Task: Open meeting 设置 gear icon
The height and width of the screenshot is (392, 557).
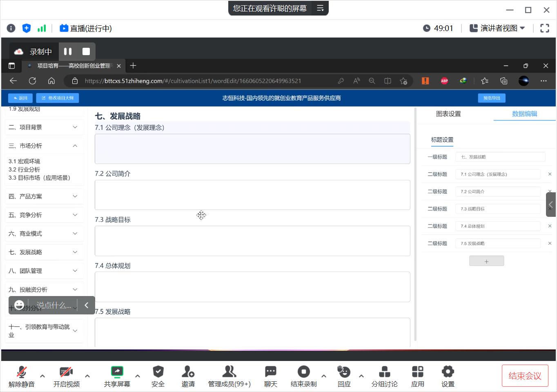Action: [x=448, y=372]
